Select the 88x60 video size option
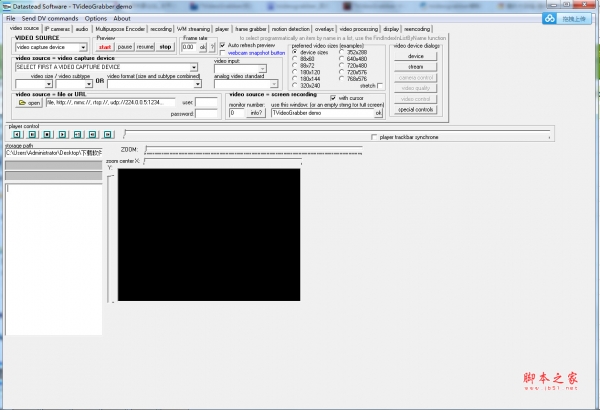This screenshot has width=600, height=410. (295, 59)
